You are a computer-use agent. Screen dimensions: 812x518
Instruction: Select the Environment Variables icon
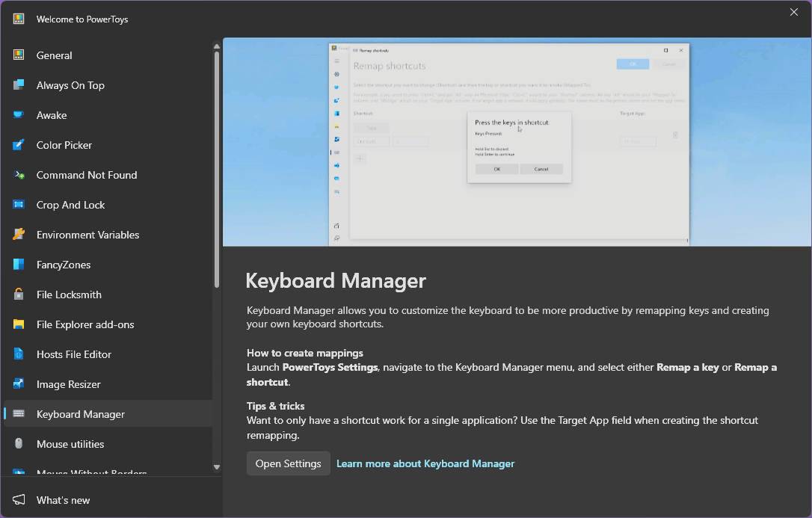coord(22,234)
